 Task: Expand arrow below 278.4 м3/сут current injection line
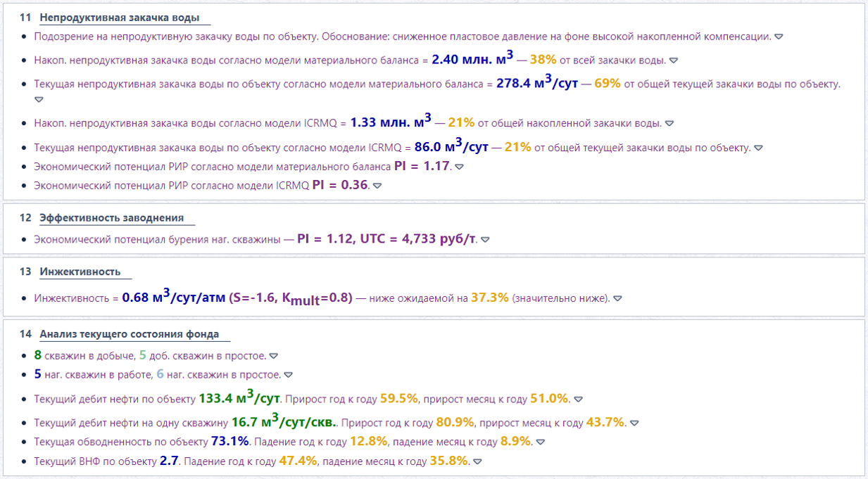click(x=39, y=99)
